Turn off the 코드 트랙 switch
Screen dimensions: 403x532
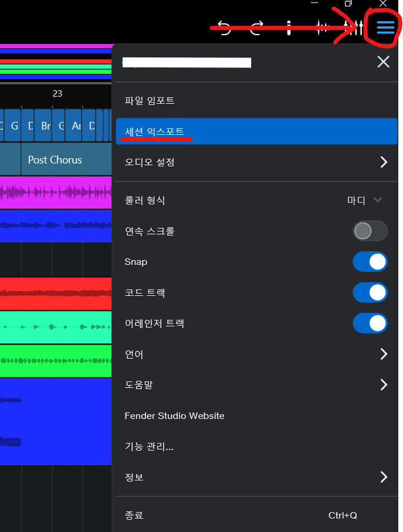370,292
